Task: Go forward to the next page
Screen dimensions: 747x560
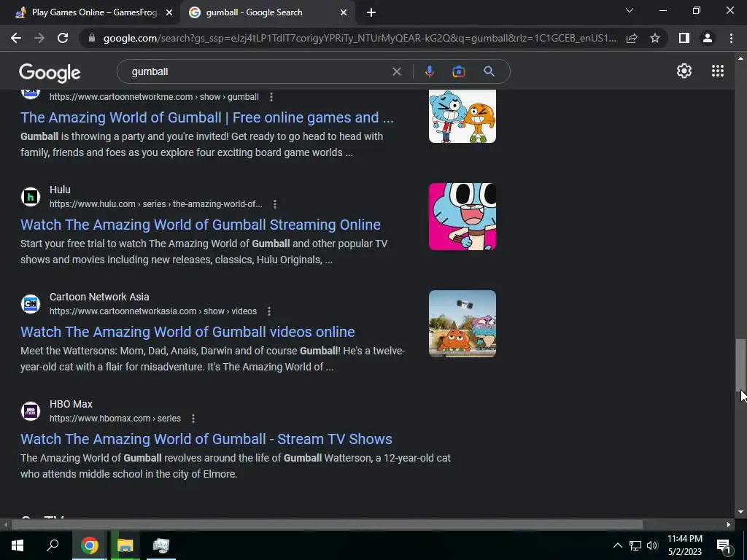Action: coord(39,38)
